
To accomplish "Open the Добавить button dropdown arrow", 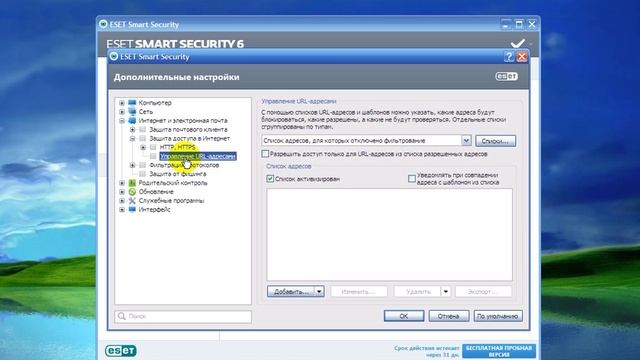I will click(319, 291).
